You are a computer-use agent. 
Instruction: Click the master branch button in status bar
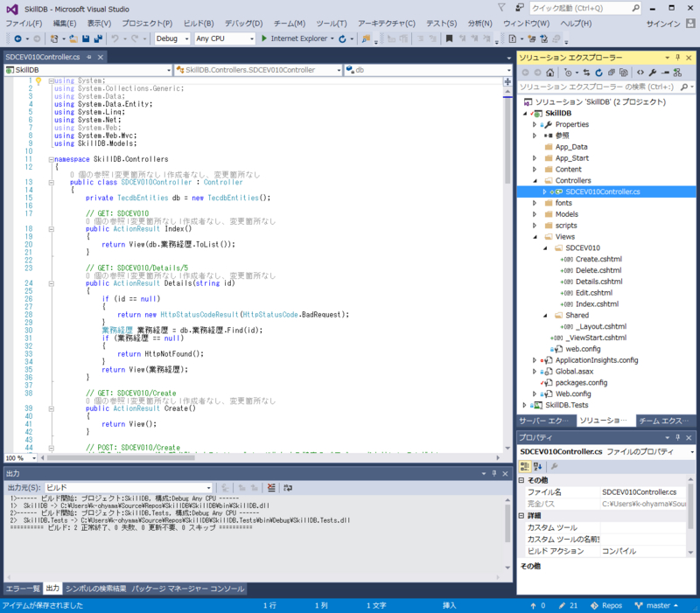tap(657, 605)
